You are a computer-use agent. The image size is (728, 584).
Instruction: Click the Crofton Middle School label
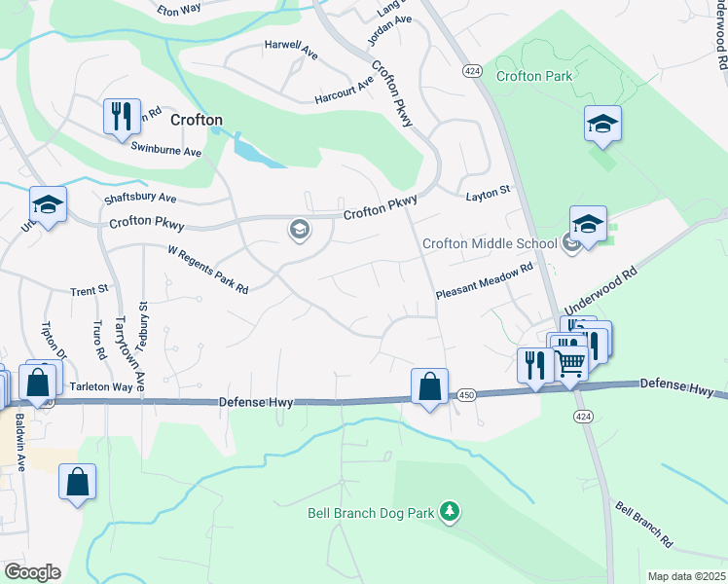pos(490,243)
